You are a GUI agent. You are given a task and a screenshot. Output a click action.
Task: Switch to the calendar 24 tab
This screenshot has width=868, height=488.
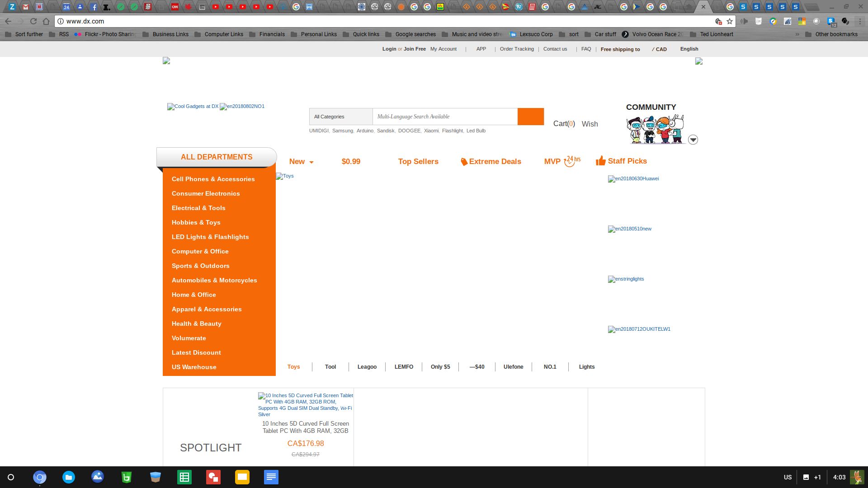[66, 7]
